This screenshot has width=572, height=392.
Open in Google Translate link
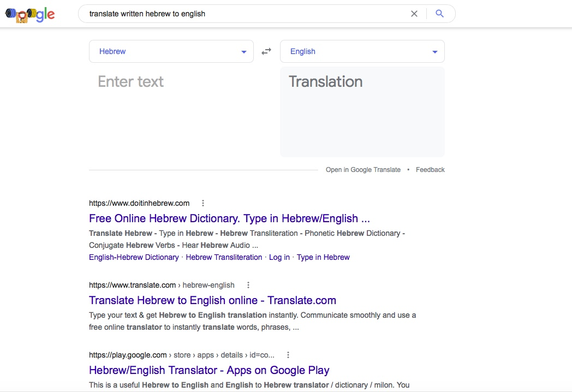pos(363,170)
